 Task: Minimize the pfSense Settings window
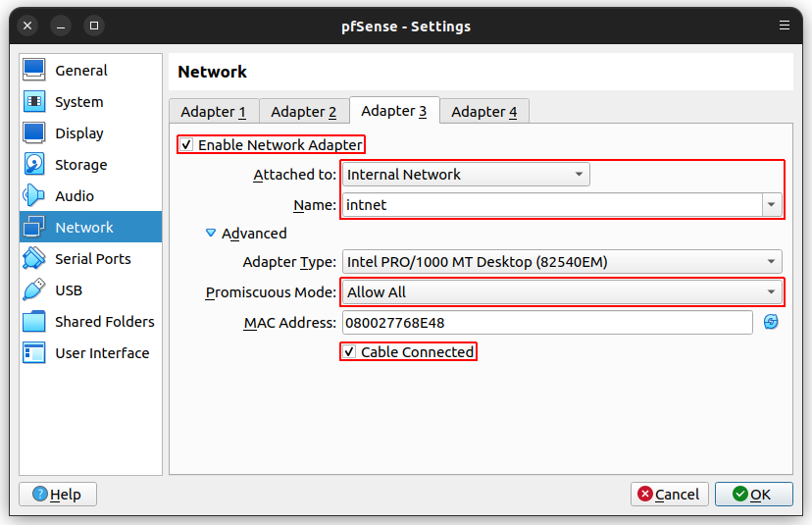click(x=61, y=26)
